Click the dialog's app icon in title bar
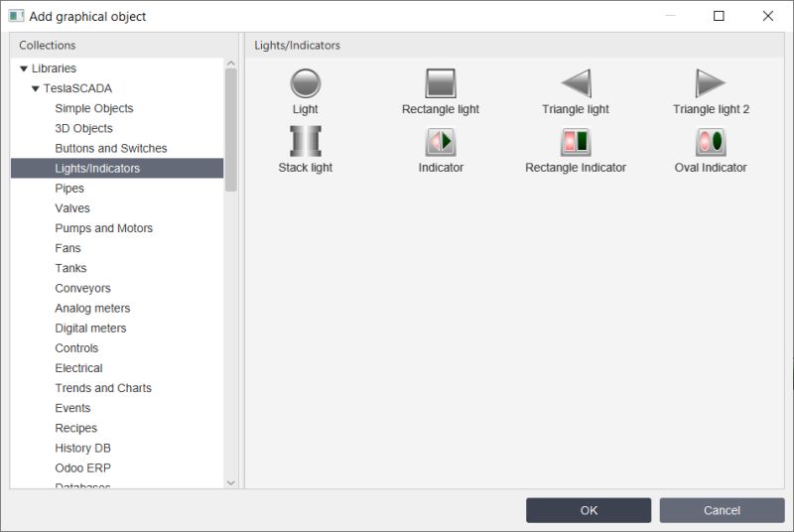Viewport: 794px width, 532px height. tap(16, 16)
